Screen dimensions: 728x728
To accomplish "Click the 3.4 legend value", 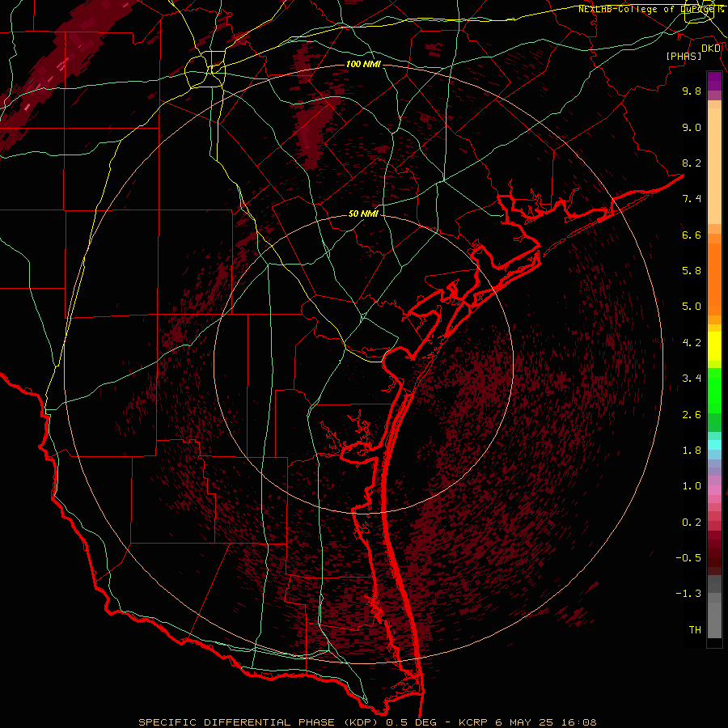I will [x=692, y=379].
